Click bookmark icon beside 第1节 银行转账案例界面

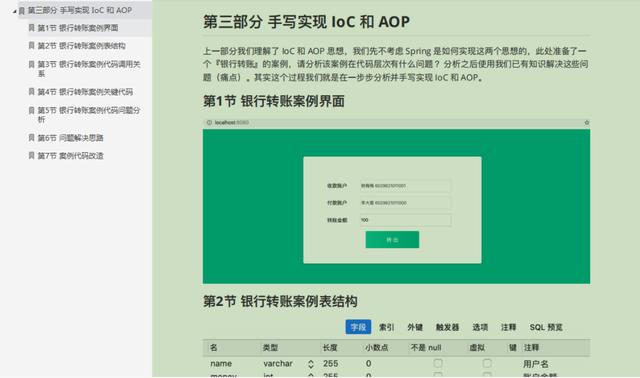[x=31, y=27]
